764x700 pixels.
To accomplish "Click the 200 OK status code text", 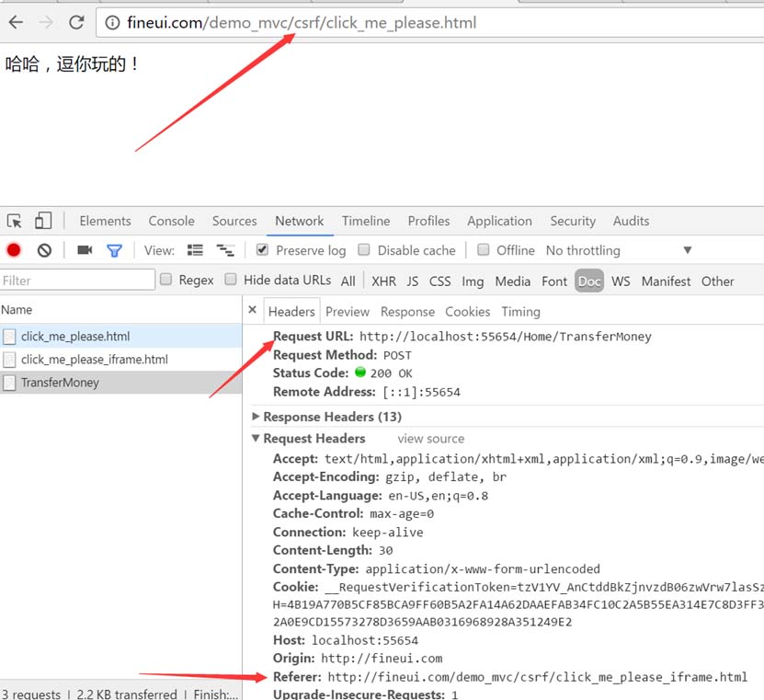I will 391,373.
